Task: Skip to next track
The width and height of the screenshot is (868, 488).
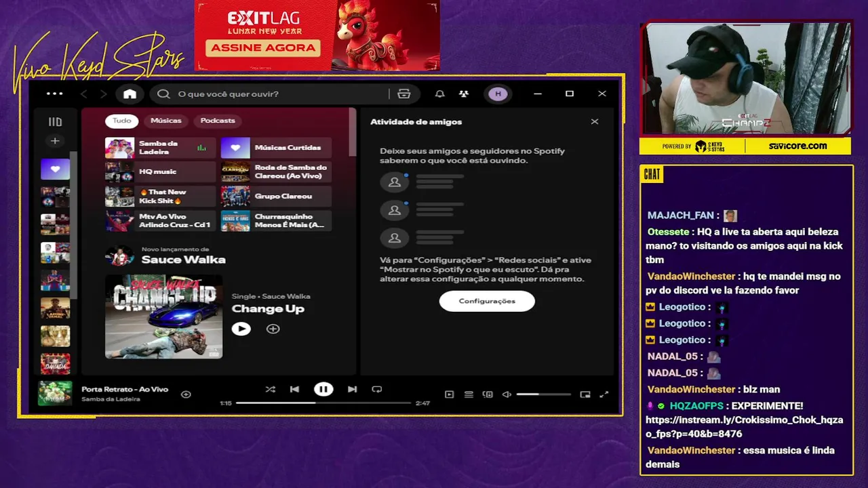Action: pyautogui.click(x=352, y=389)
